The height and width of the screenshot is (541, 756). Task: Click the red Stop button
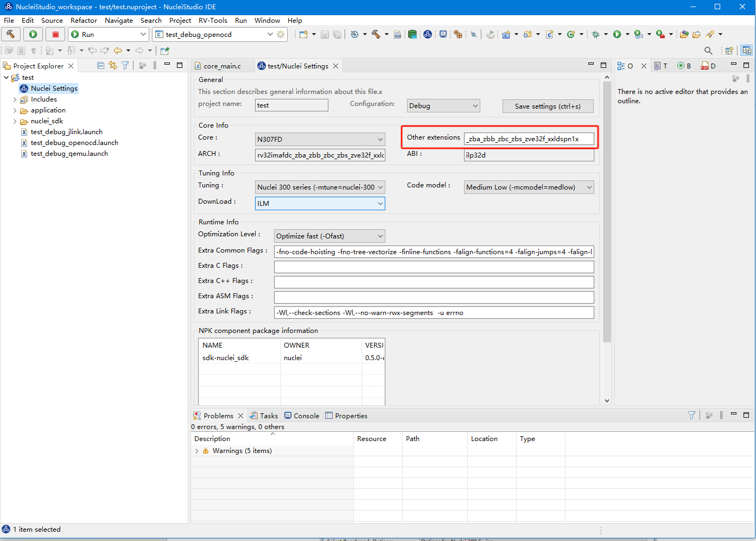tap(55, 34)
